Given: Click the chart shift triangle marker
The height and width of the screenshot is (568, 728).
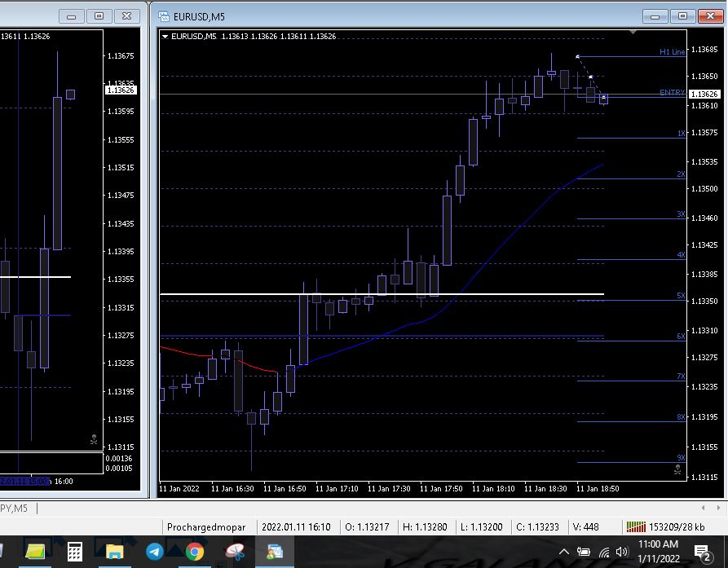Looking at the screenshot, I should click(x=633, y=33).
